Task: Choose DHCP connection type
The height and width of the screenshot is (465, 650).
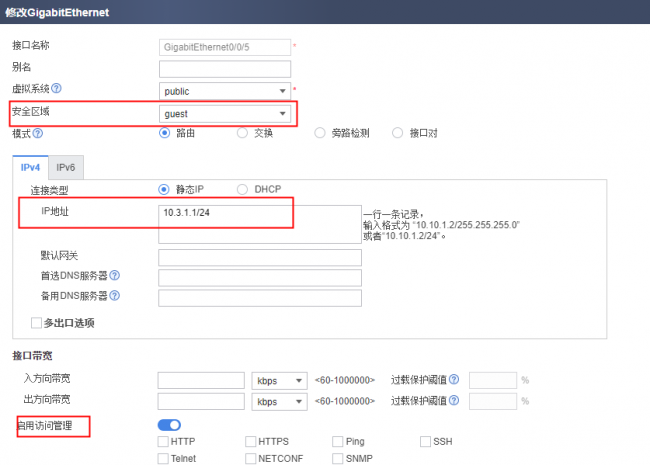Action: [x=242, y=189]
